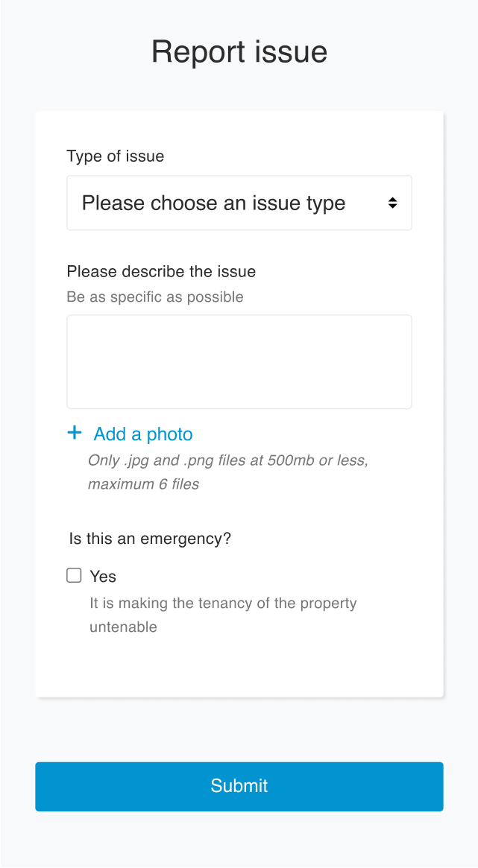Click the 'Add a photo' link

[x=142, y=434]
